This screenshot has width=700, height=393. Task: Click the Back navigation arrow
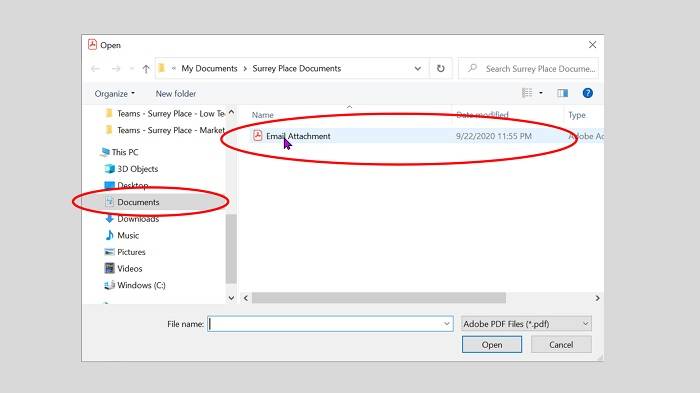coord(95,69)
